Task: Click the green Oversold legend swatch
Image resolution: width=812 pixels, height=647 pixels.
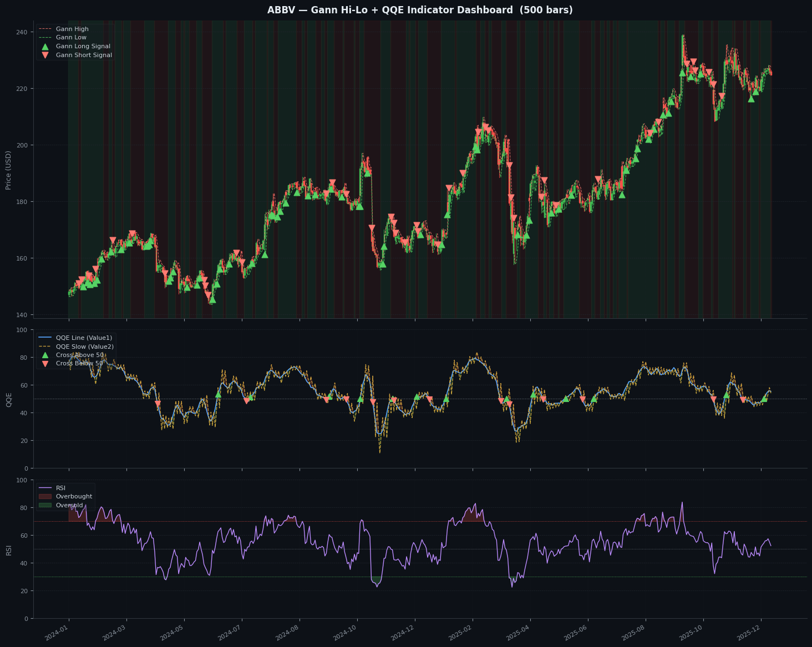Action: click(x=45, y=506)
